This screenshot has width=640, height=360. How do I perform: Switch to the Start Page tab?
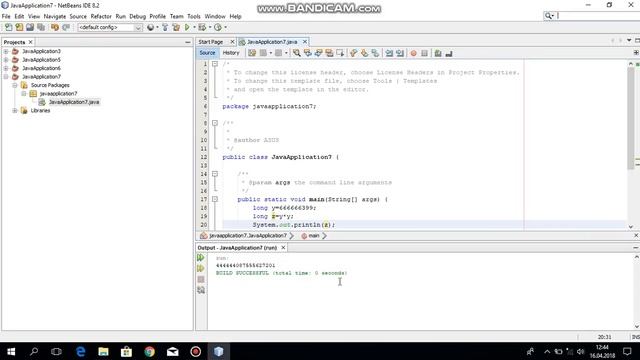tap(211, 42)
